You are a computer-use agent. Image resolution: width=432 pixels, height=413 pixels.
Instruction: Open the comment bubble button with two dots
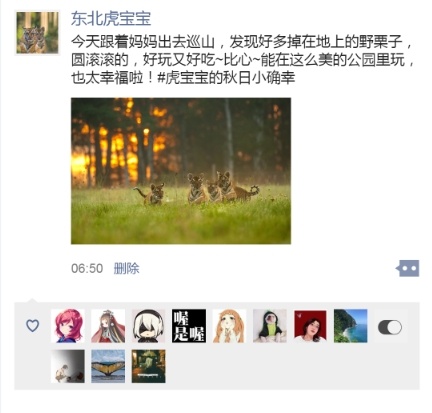[408, 268]
